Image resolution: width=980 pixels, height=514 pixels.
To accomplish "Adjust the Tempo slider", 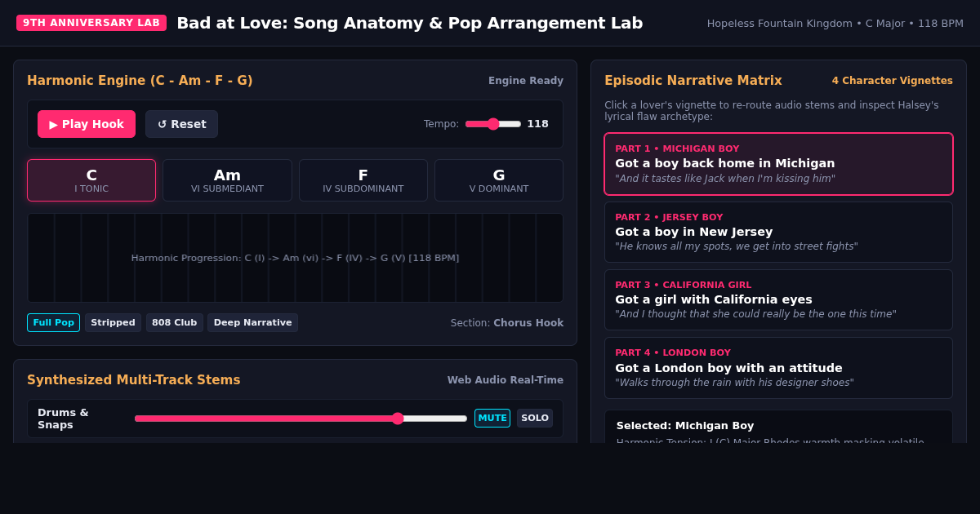I will click(493, 124).
